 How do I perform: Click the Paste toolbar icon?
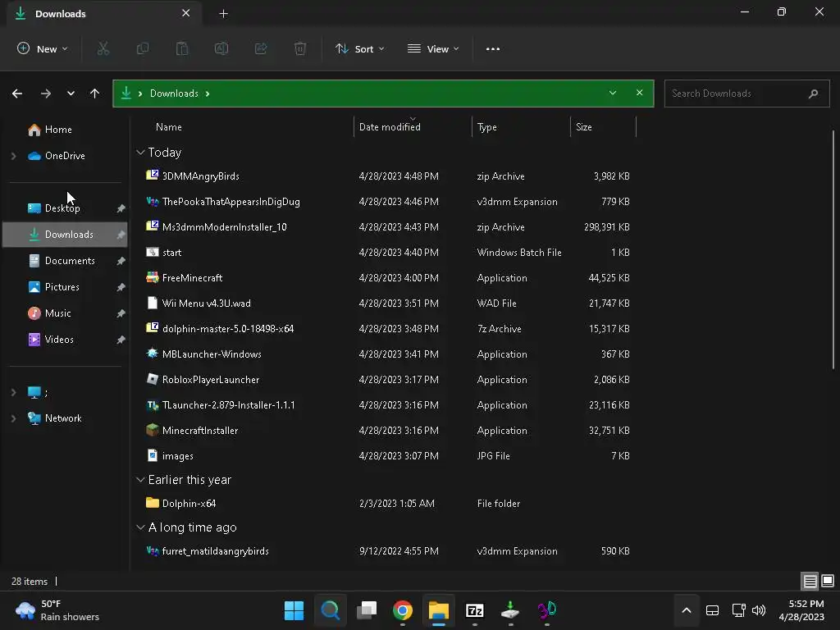coord(182,48)
